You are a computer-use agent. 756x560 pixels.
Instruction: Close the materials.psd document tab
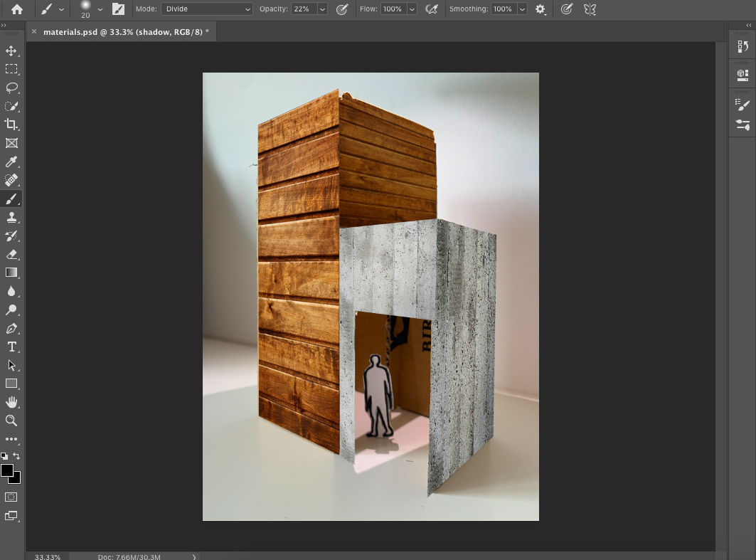34,32
